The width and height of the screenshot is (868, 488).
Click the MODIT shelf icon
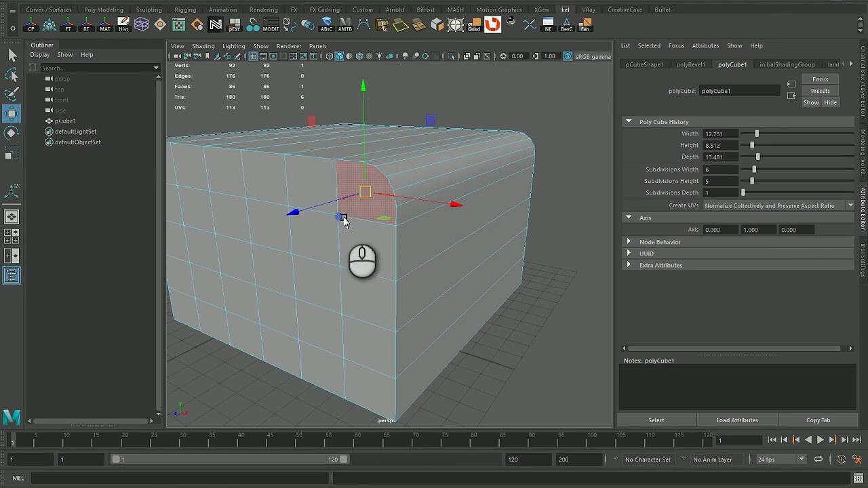(x=271, y=24)
